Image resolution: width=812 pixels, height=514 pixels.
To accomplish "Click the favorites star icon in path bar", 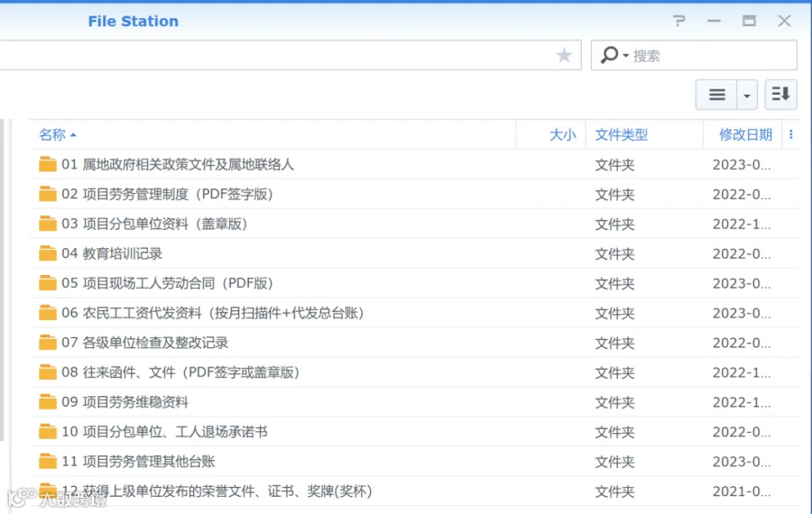I will pos(564,55).
